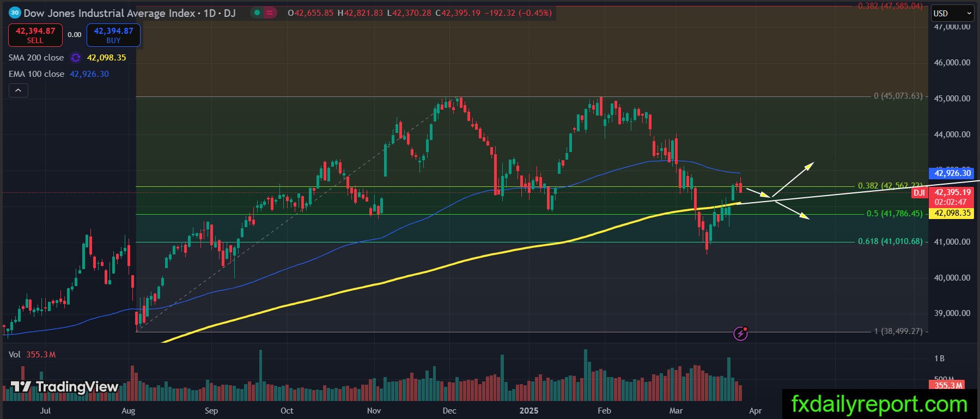Image resolution: width=980 pixels, height=419 pixels.
Task: Click the open price O42,655.85 value
Action: [x=311, y=13]
